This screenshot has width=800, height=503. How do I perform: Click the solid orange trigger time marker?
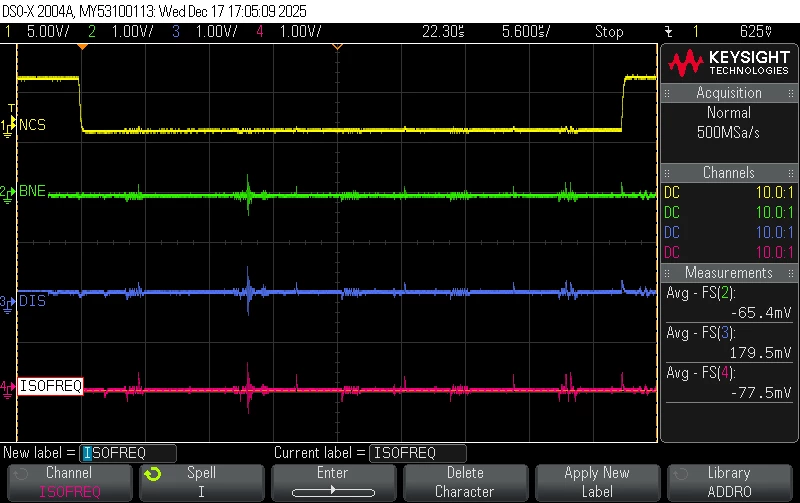pos(82,47)
